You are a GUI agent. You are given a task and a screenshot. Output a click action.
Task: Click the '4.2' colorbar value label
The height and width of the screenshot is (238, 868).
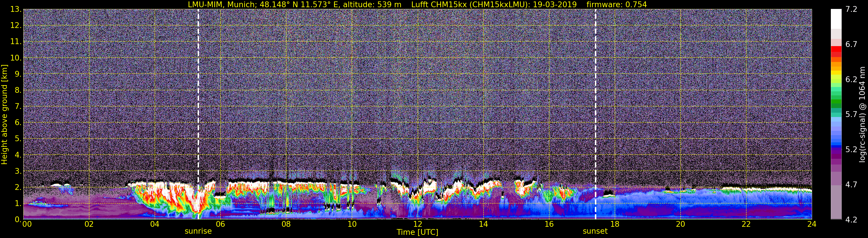click(x=851, y=220)
